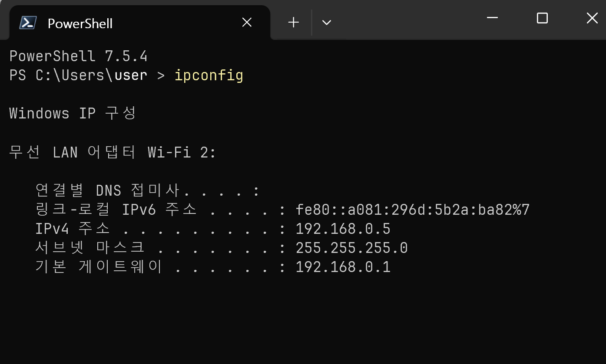
Task: Click the PowerShell icon in the tab
Action: 28,23
